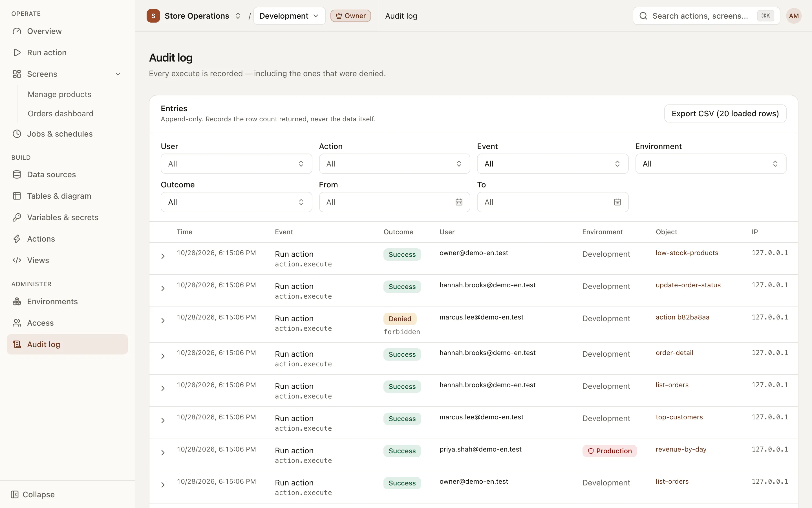812x508 pixels.
Task: Export the 20 loaded rows as CSV
Action: (725, 113)
